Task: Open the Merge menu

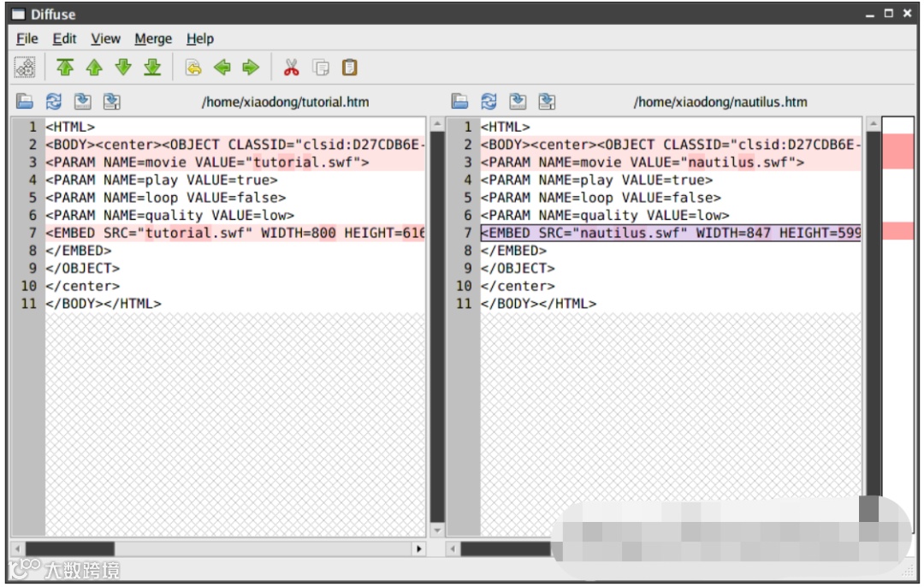Action: pos(153,39)
